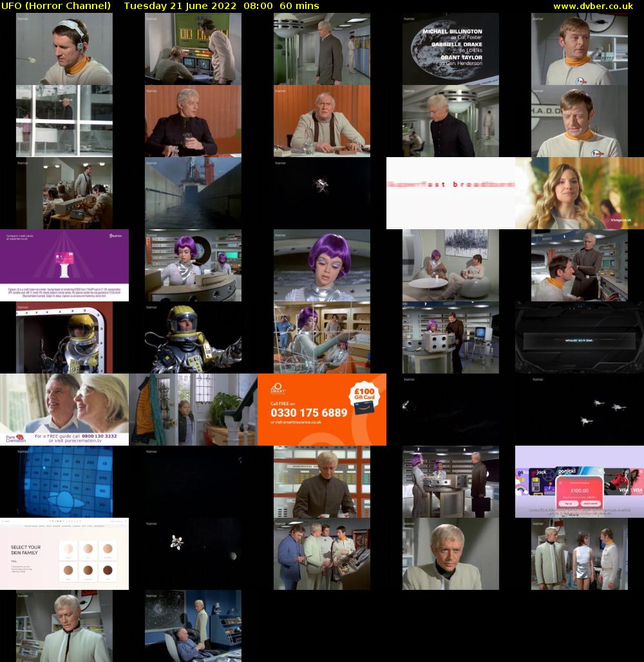
Task: Open the blue grid planet display thumbnail
Action: click(64, 482)
